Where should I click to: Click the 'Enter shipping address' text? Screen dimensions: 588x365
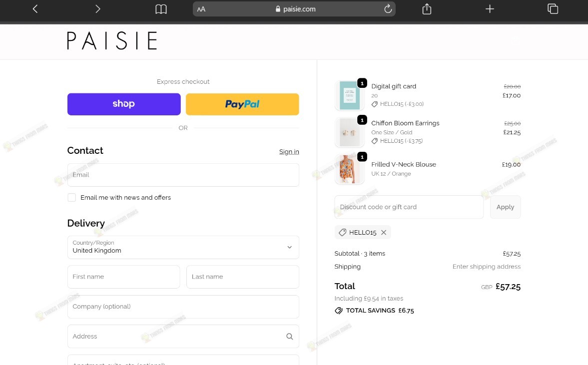click(487, 267)
